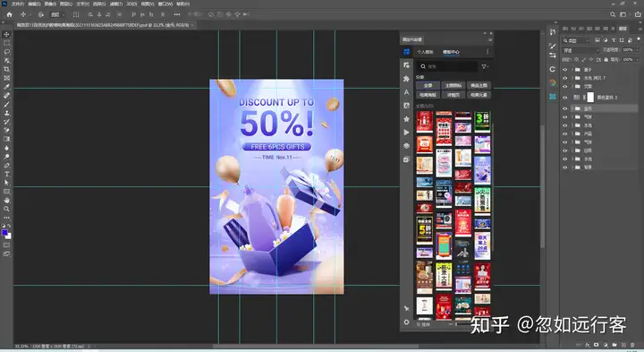The image size is (644, 352).
Task: Open the star favorites icon in plugin sidebar
Action: pos(406,119)
